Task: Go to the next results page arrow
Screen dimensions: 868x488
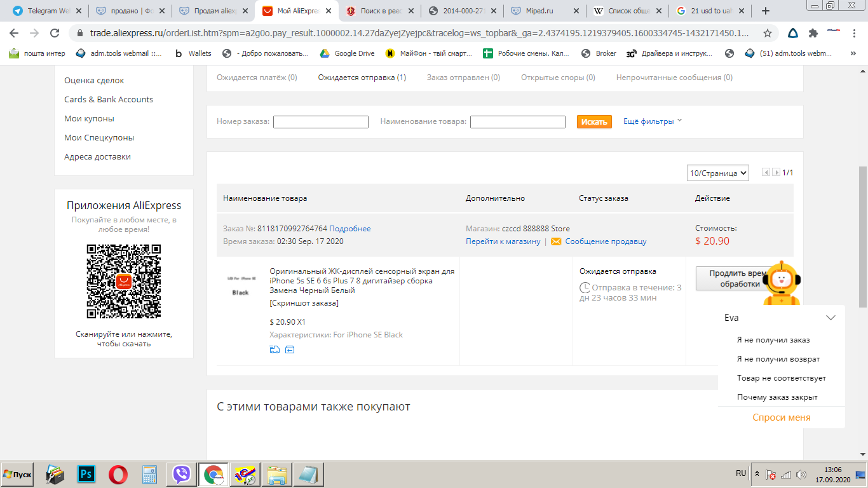Action: click(776, 172)
